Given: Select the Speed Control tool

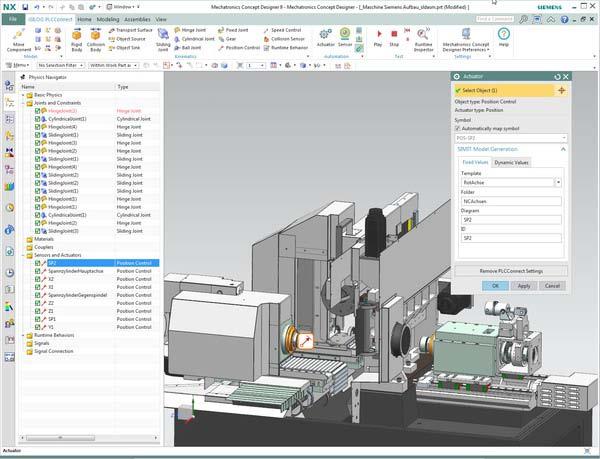Looking at the screenshot, I should click(x=282, y=30).
